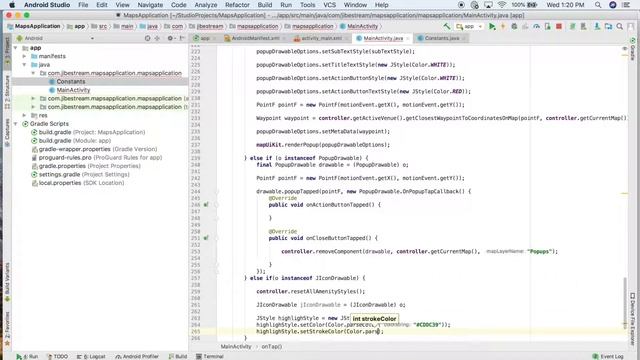Switch to the app editor tab
This screenshot has width=640, height=360.
click(204, 38)
